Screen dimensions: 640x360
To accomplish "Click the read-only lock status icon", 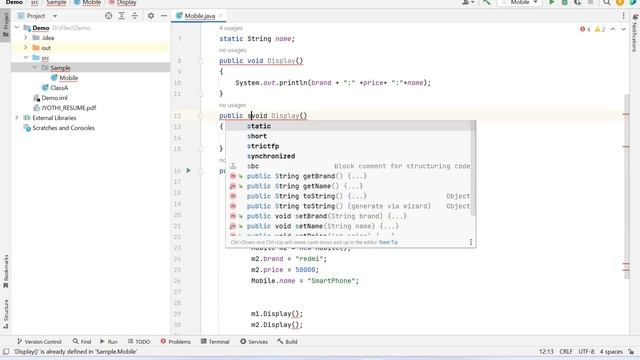I will [631, 352].
